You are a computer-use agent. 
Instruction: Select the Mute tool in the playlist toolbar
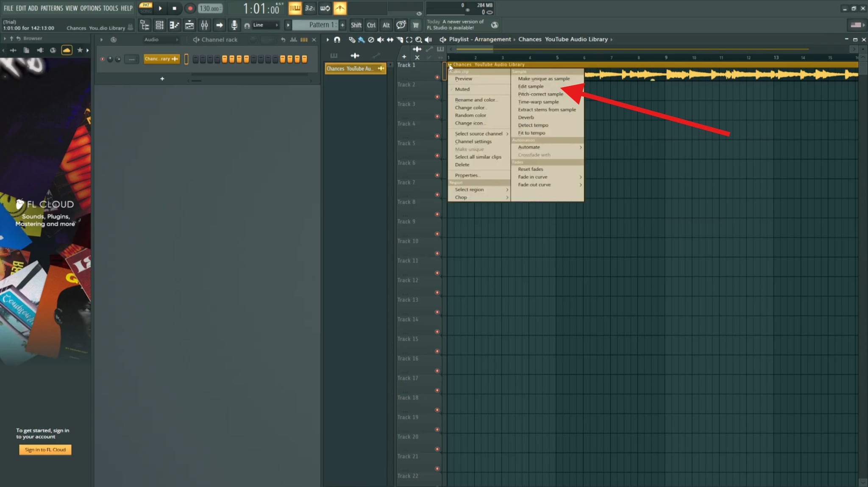click(381, 39)
